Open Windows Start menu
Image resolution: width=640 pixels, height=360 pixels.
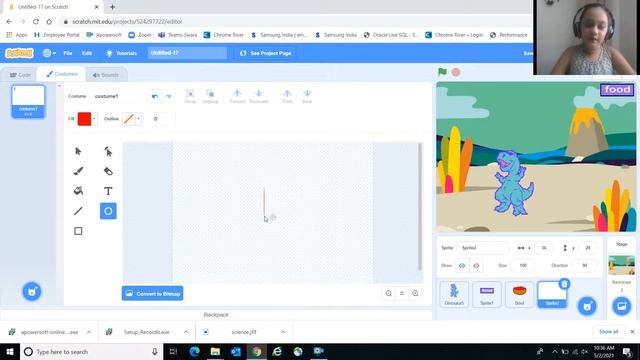[10, 351]
